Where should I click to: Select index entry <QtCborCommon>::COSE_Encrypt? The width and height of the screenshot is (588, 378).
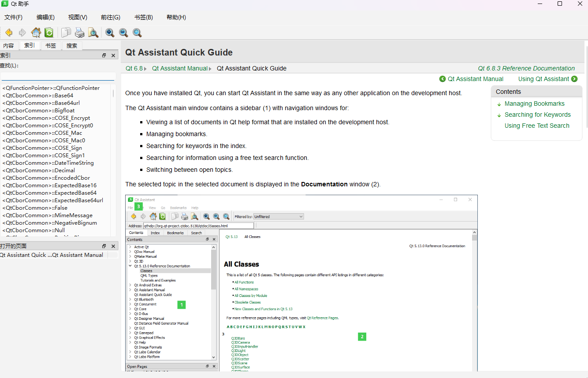(x=46, y=118)
